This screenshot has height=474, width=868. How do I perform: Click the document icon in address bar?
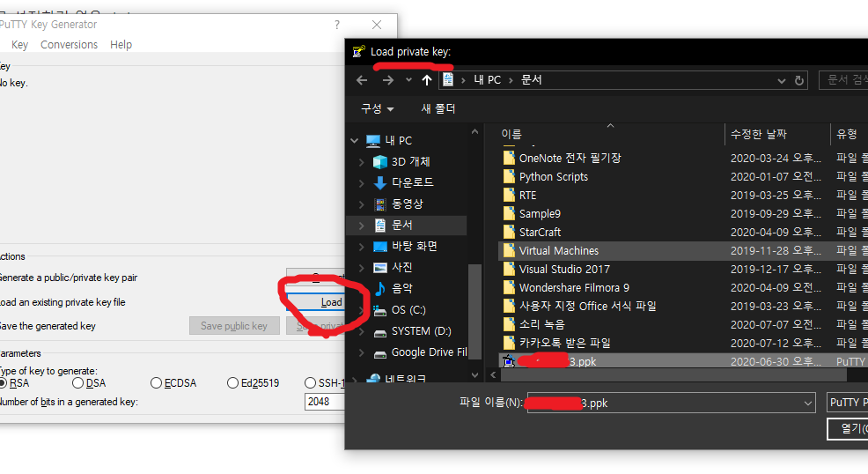(448, 80)
